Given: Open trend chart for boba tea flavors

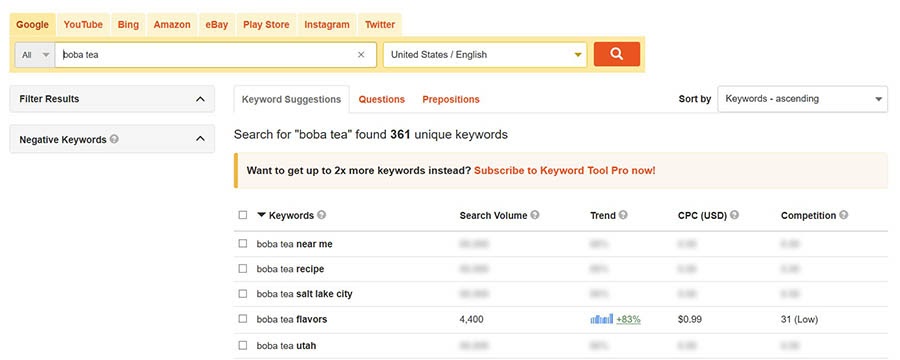Looking at the screenshot, I should [x=602, y=319].
